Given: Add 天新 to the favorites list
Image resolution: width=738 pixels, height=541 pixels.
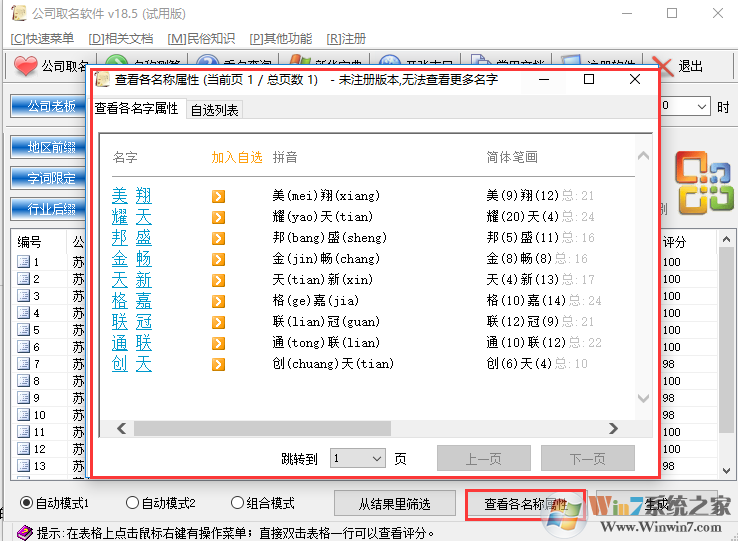Looking at the screenshot, I should tap(218, 281).
